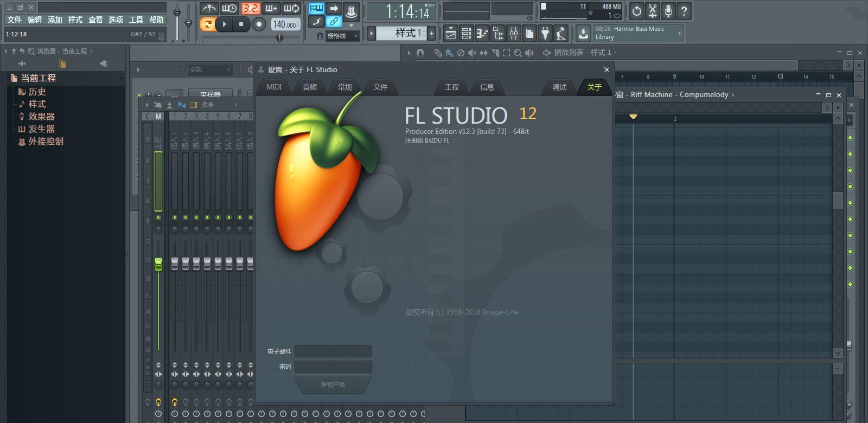
Task: Click the 采样器 channel button
Action: pos(210,94)
